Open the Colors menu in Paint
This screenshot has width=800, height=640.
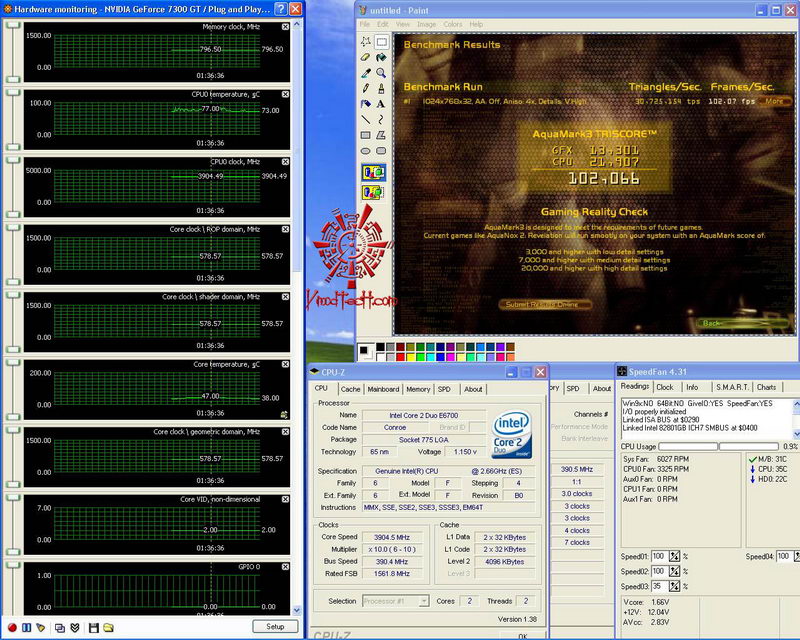click(453, 24)
